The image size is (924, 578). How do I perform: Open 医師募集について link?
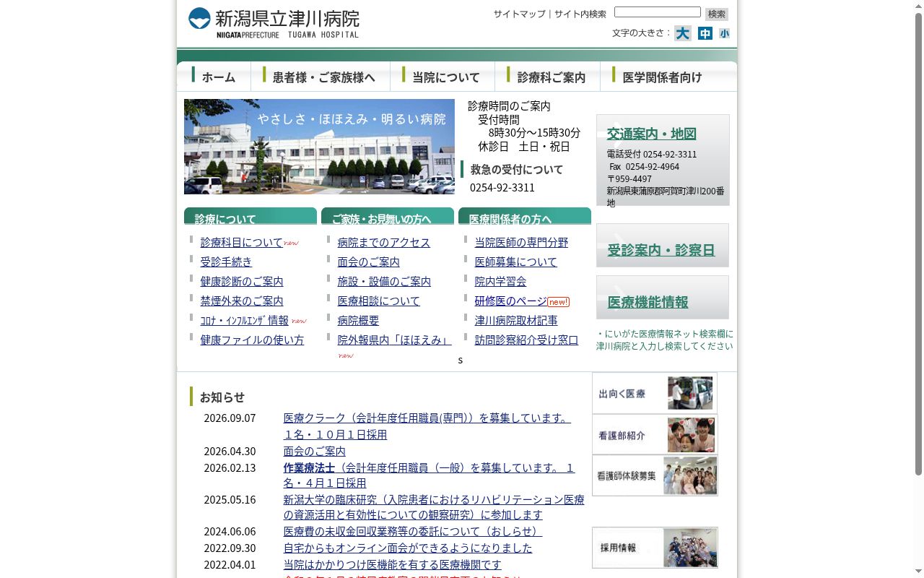point(516,262)
